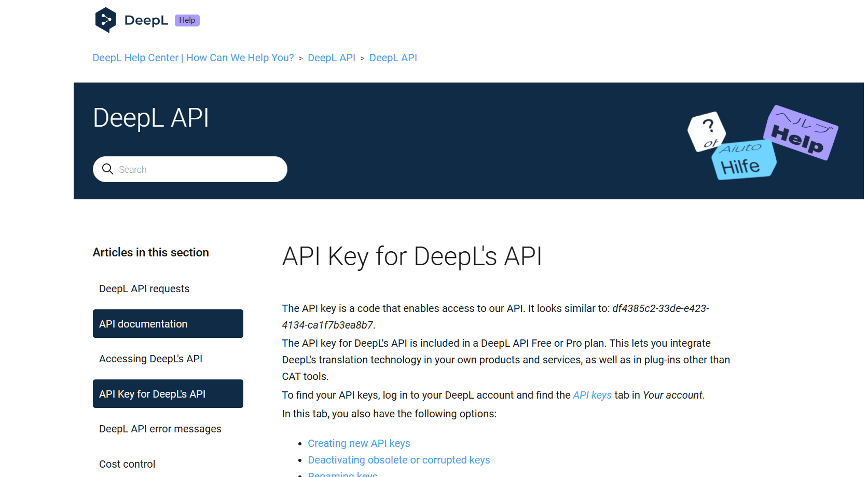Click the DeepL wordmark in the header
This screenshot has height=477, width=868.
pyautogui.click(x=146, y=20)
